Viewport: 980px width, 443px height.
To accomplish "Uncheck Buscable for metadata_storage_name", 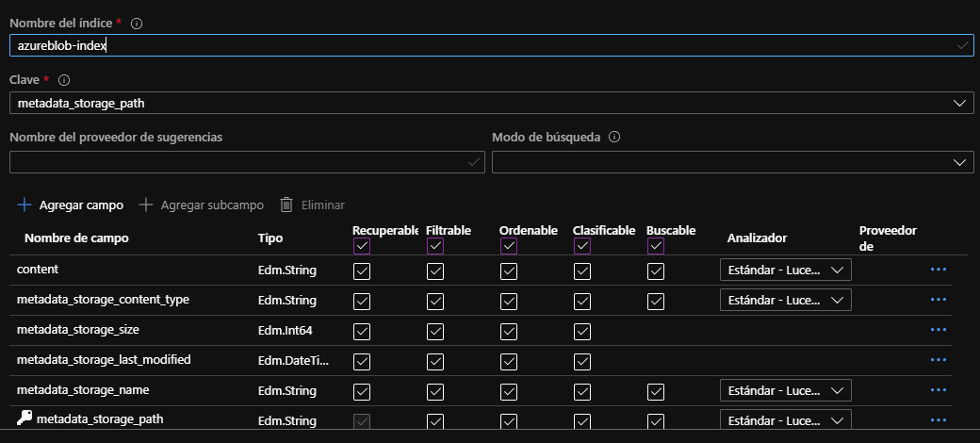I will point(656,392).
